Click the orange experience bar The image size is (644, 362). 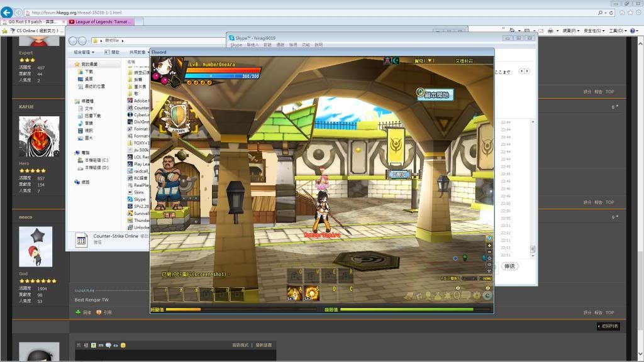[183, 309]
